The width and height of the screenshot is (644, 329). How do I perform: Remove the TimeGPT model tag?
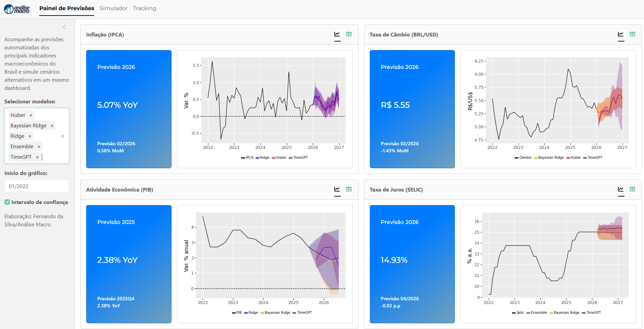coord(37,157)
